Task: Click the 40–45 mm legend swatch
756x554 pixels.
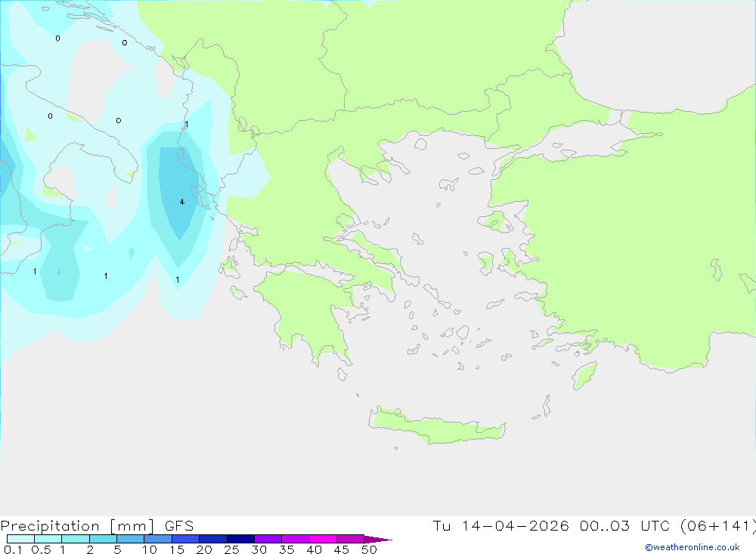Action: pyautogui.click(x=323, y=539)
